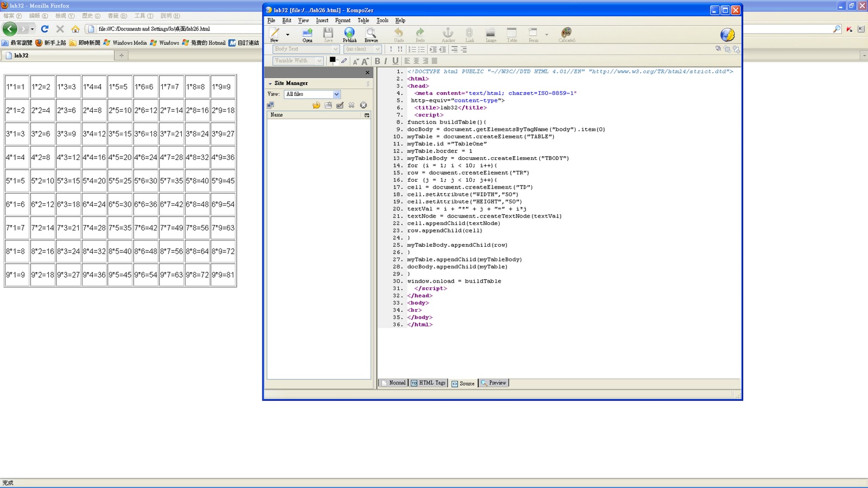Viewport: 868px width, 488px height.
Task: Toggle right text alignment
Action: coord(425,61)
